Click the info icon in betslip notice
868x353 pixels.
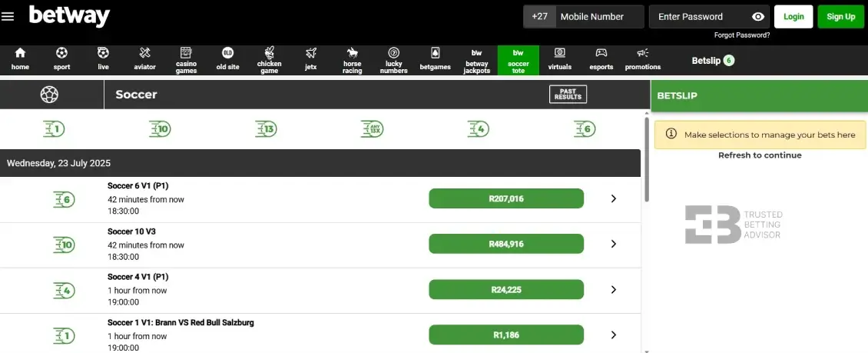point(671,134)
